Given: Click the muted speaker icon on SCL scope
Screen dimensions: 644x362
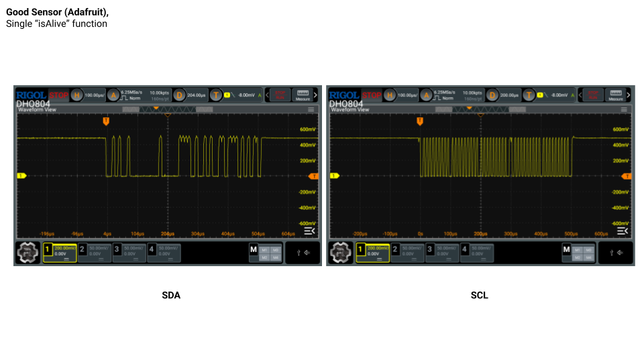Looking at the screenshot, I should coord(620,253).
